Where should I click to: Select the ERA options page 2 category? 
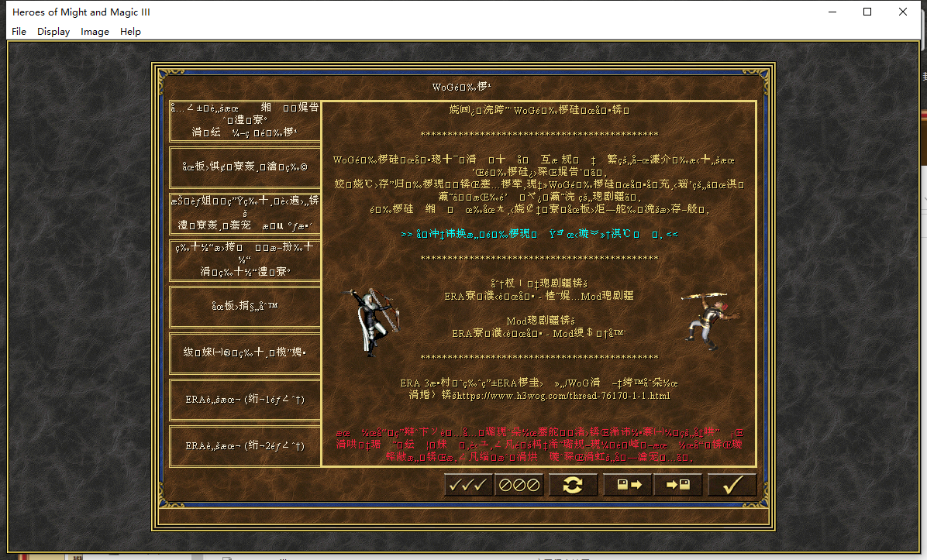click(245, 446)
